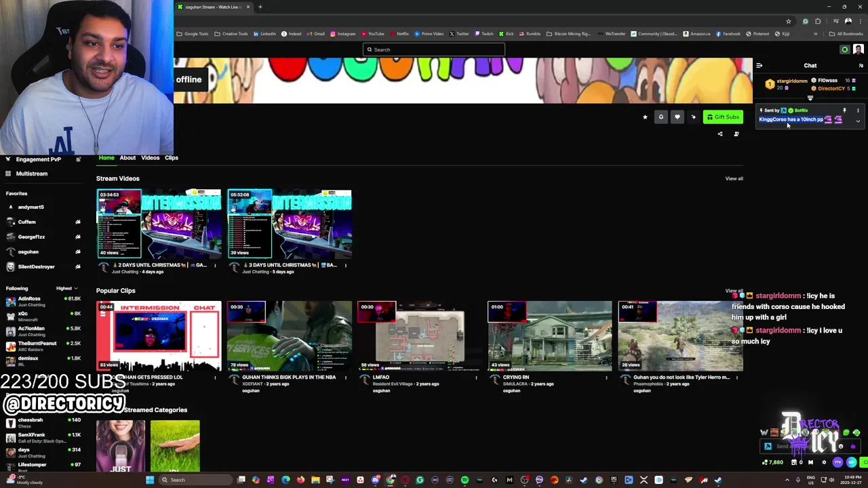Toggle the heart follow button
Image resolution: width=868 pixels, height=488 pixels.
click(x=677, y=117)
